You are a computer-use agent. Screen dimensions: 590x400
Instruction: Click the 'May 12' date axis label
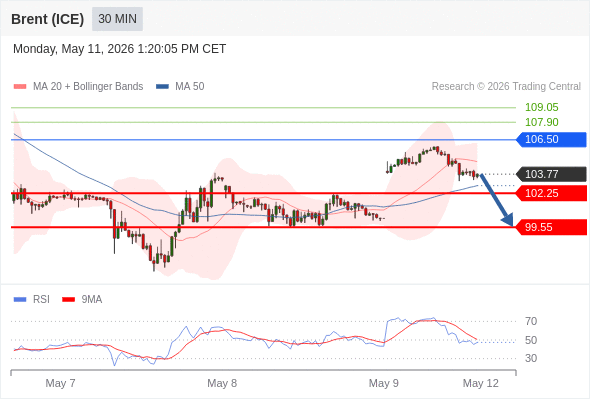pyautogui.click(x=481, y=383)
